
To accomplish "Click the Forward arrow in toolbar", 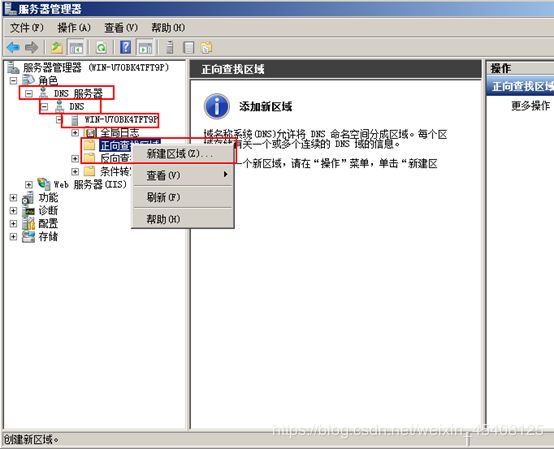I will point(32,47).
